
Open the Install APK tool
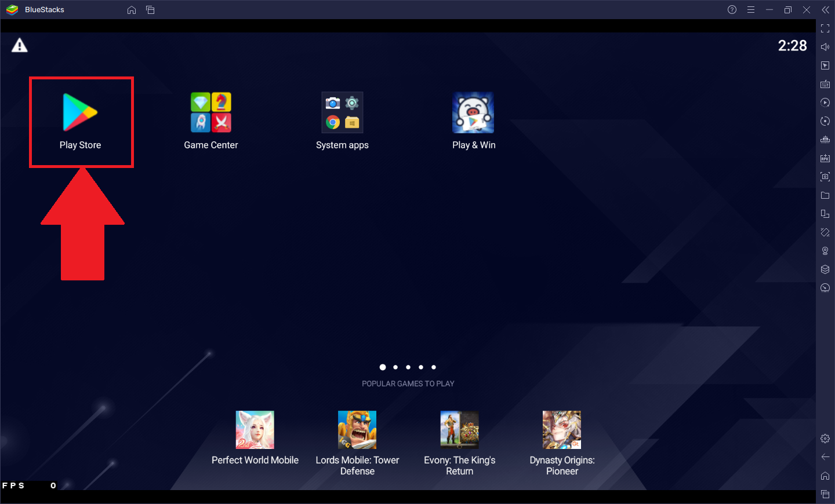[x=825, y=158]
